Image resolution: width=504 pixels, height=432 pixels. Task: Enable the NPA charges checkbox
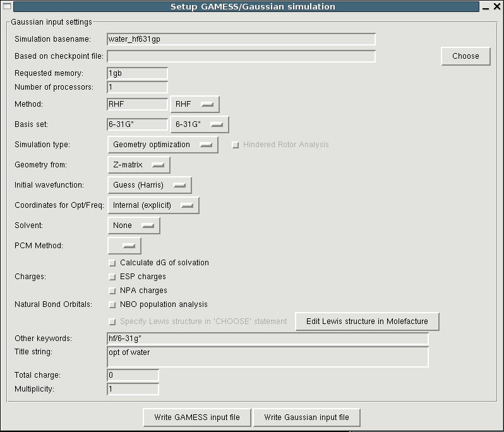click(112, 291)
